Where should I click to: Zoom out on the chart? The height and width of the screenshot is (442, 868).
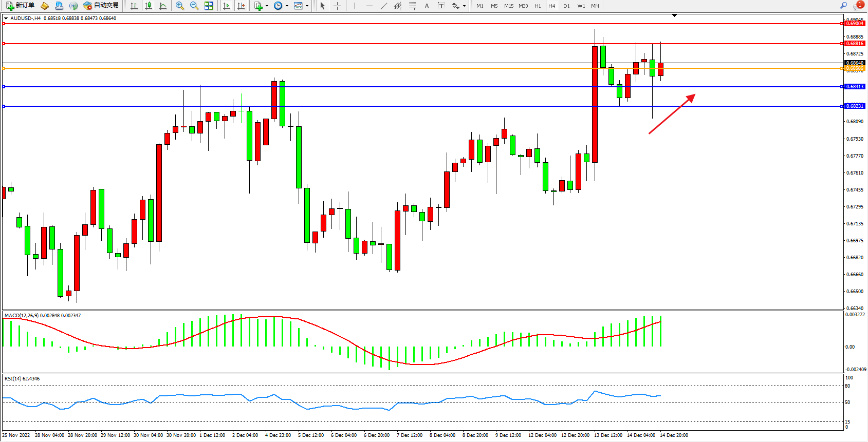click(x=194, y=6)
